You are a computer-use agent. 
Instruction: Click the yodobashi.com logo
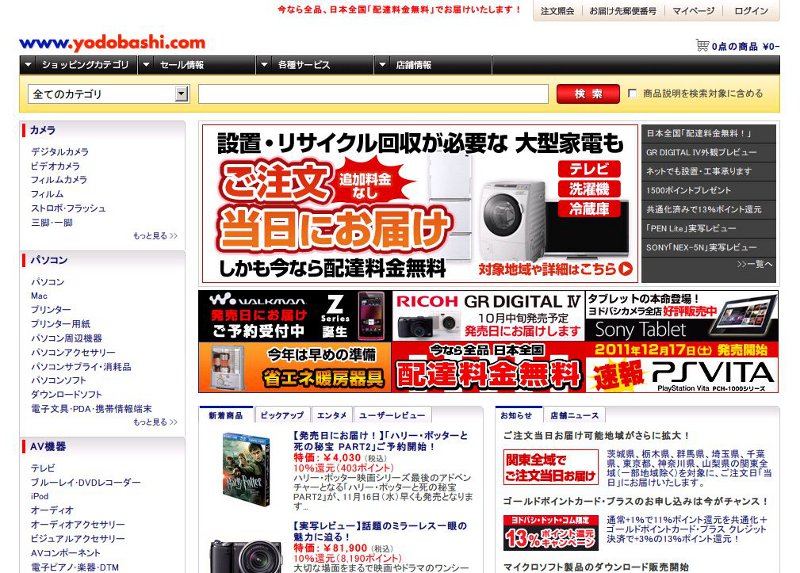click(x=112, y=43)
